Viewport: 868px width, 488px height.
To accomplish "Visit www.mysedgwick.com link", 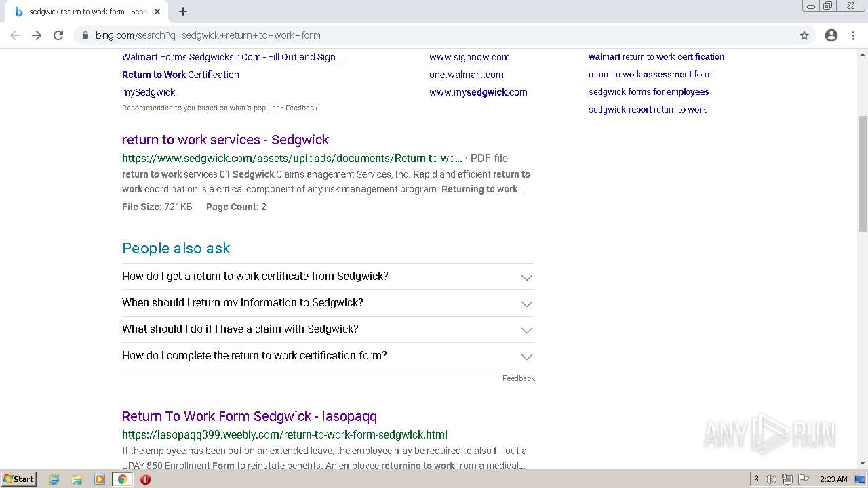I will 478,92.
